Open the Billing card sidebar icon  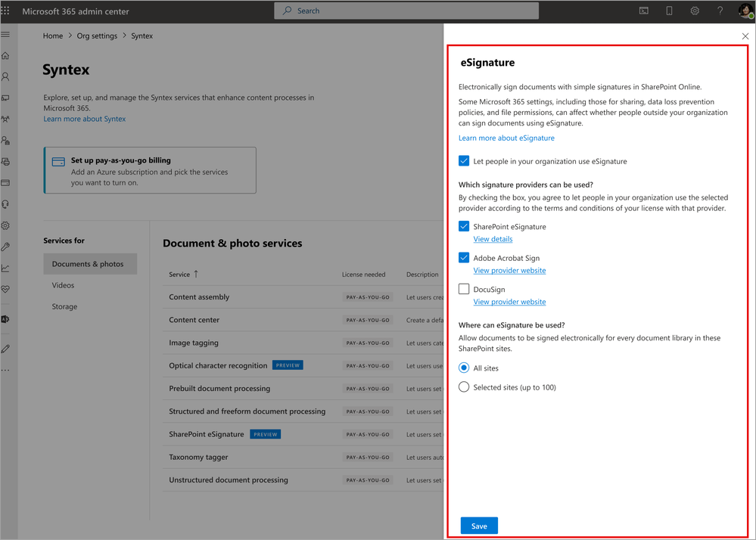[5, 183]
